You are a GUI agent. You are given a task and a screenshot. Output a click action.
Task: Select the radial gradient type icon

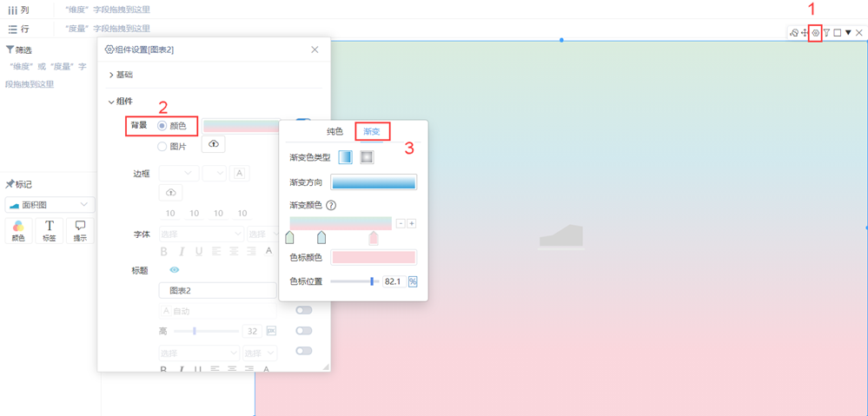(367, 157)
